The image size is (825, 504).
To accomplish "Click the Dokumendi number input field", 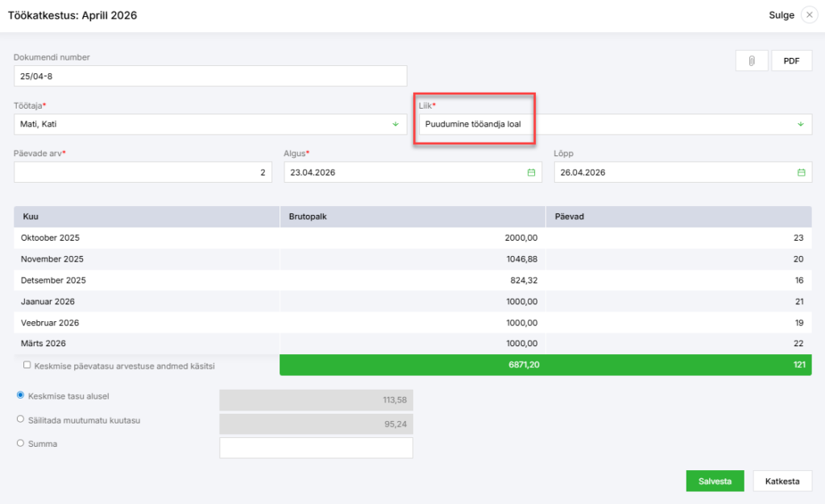I will pyautogui.click(x=210, y=76).
